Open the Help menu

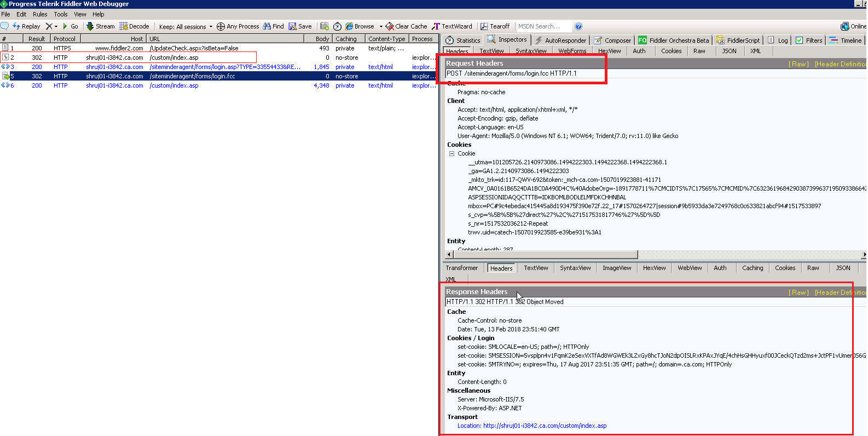[99, 14]
